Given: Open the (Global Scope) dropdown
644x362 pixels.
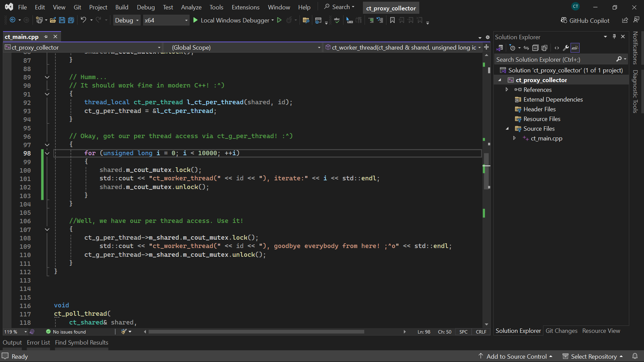Looking at the screenshot, I should pos(243,48).
